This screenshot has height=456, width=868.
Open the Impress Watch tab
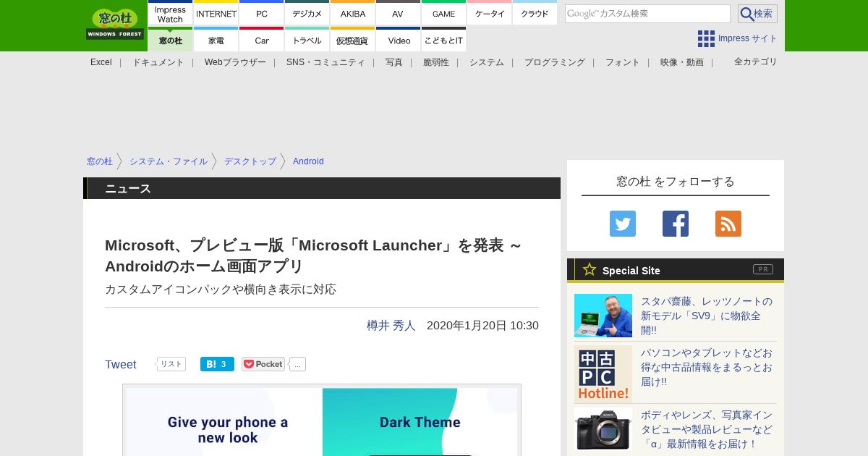tap(170, 14)
